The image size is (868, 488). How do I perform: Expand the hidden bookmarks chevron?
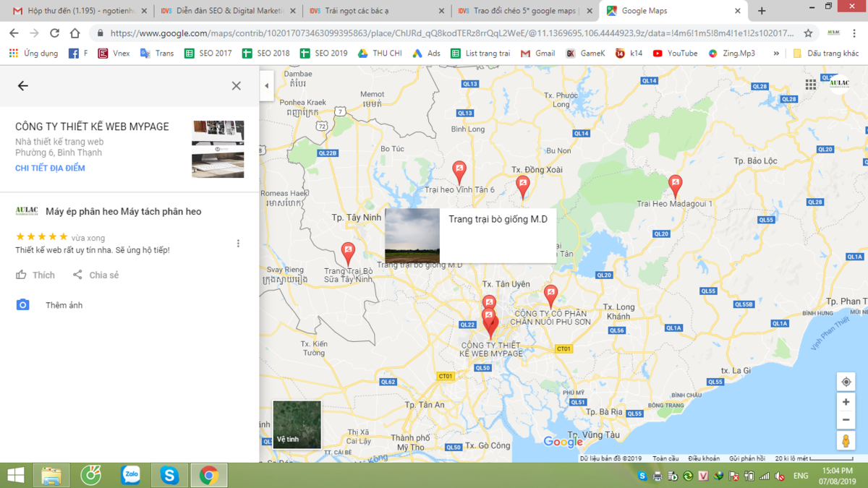click(x=776, y=53)
